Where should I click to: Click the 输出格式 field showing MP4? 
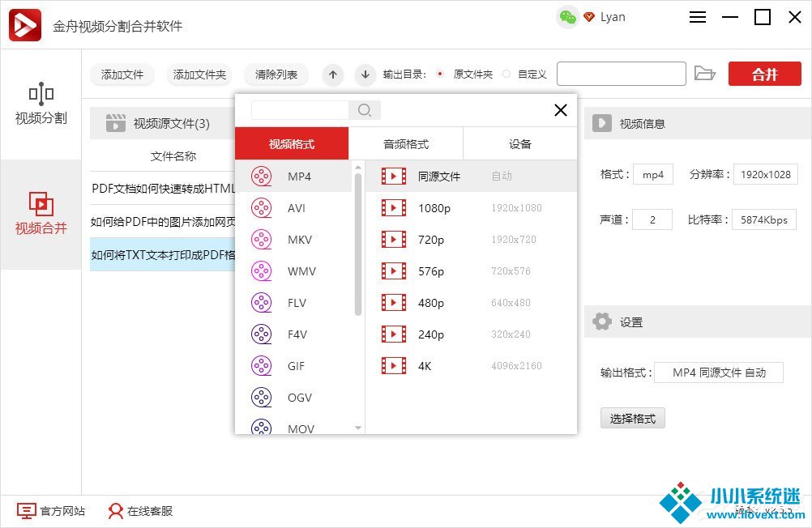click(718, 373)
